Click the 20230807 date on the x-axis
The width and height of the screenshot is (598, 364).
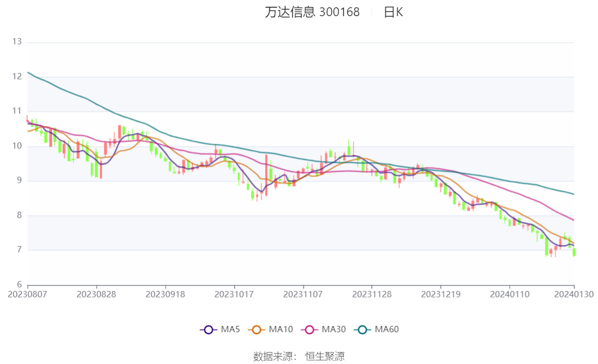[27, 294]
